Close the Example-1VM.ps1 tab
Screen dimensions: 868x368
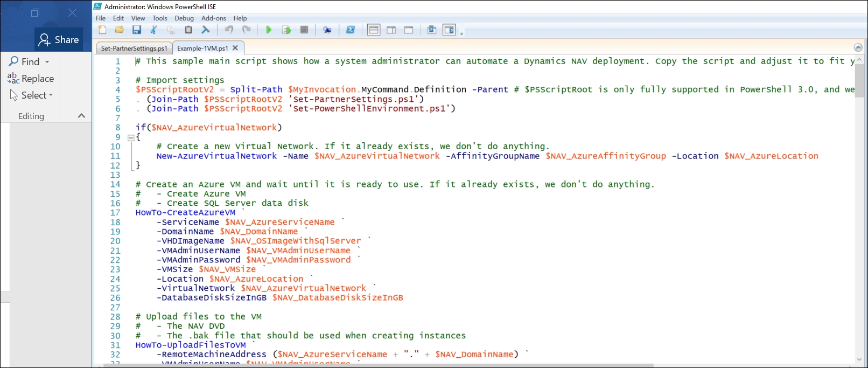(x=235, y=48)
